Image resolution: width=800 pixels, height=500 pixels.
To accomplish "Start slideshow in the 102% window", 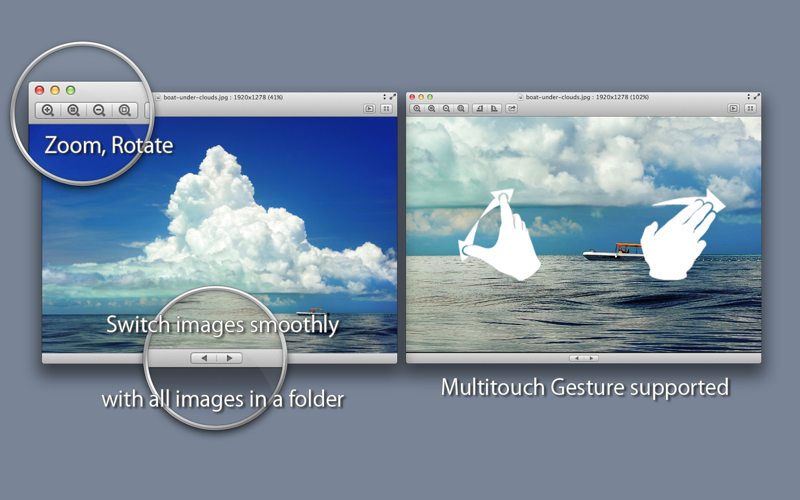I will [x=733, y=108].
